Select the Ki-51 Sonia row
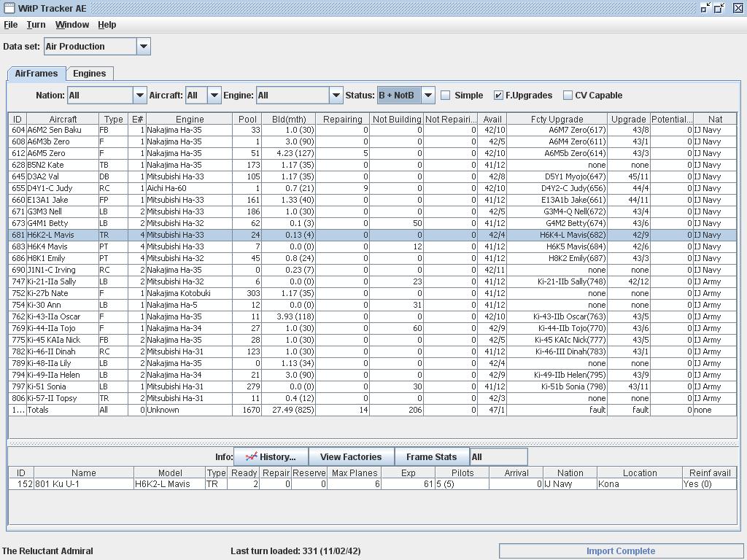 point(373,386)
